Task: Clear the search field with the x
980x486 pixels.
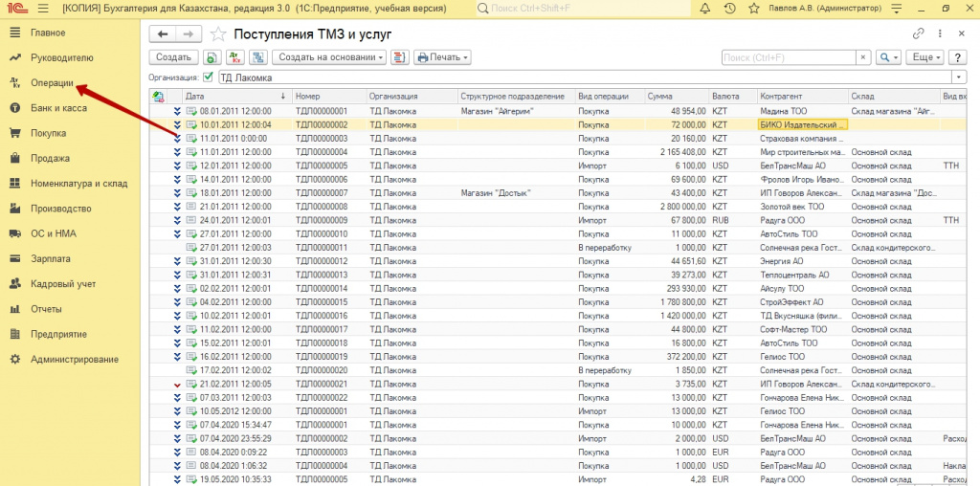Action: [x=863, y=57]
